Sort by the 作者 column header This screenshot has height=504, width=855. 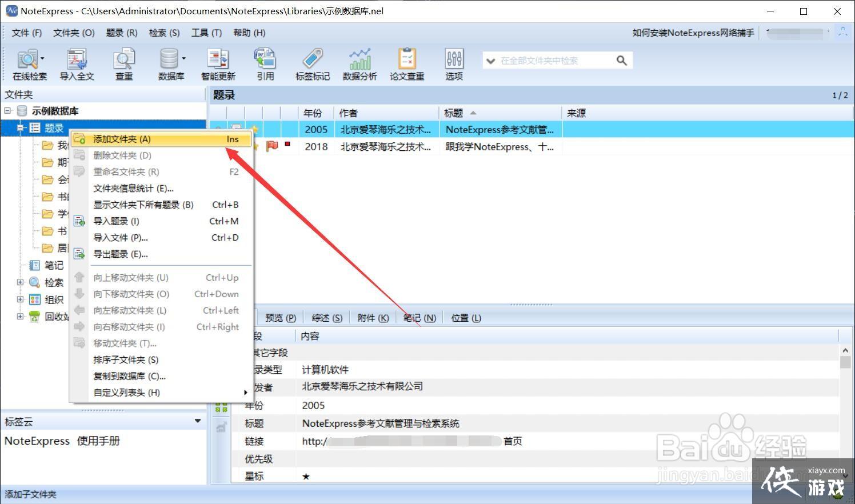click(387, 113)
